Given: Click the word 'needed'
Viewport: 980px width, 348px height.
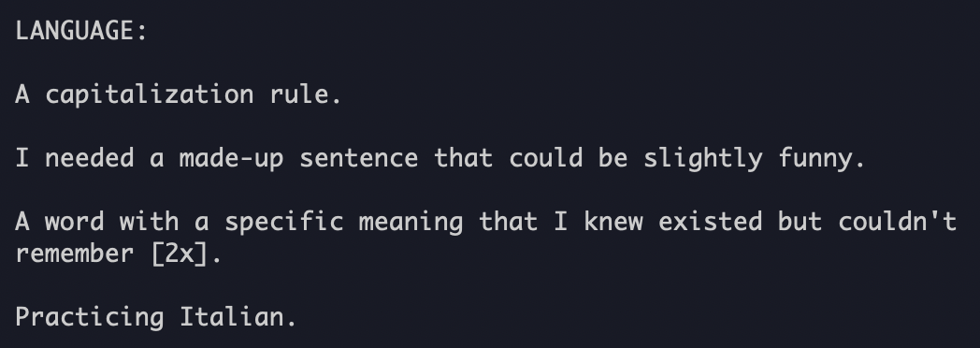Looking at the screenshot, I should pos(90,158).
